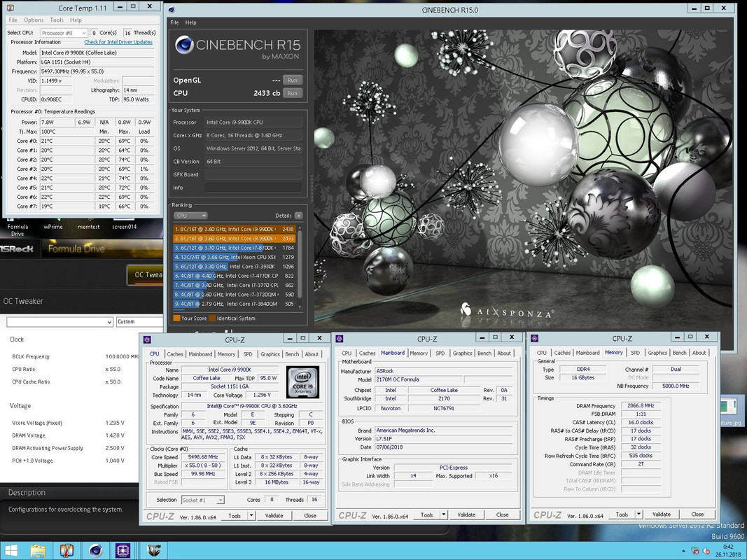Open Core Temp Tools menu
The width and height of the screenshot is (747, 560).
point(56,20)
